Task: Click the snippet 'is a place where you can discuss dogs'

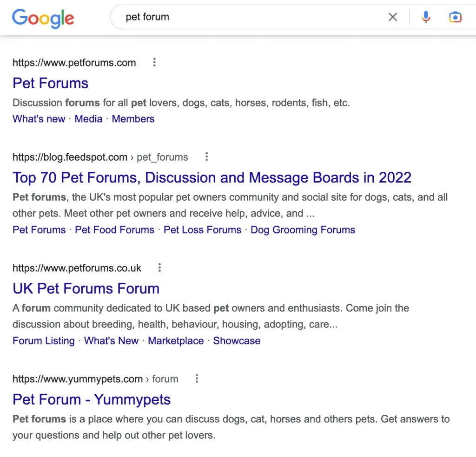Action: pos(231,427)
